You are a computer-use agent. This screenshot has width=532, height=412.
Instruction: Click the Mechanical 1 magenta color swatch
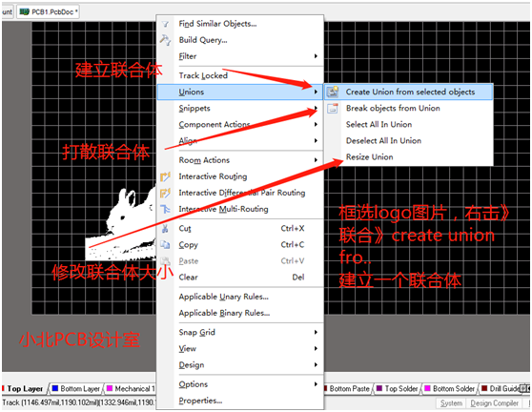(110, 388)
